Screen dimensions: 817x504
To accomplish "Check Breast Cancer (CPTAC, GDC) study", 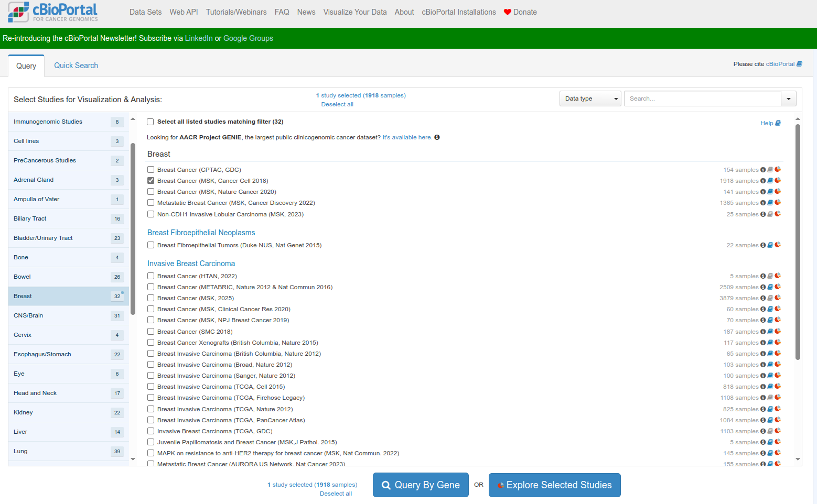I will pos(151,170).
